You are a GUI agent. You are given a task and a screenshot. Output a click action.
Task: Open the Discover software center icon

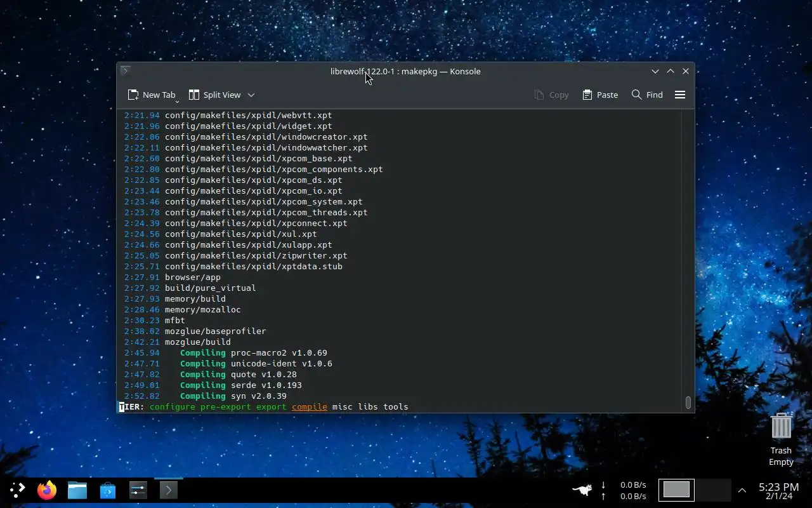coord(108,490)
